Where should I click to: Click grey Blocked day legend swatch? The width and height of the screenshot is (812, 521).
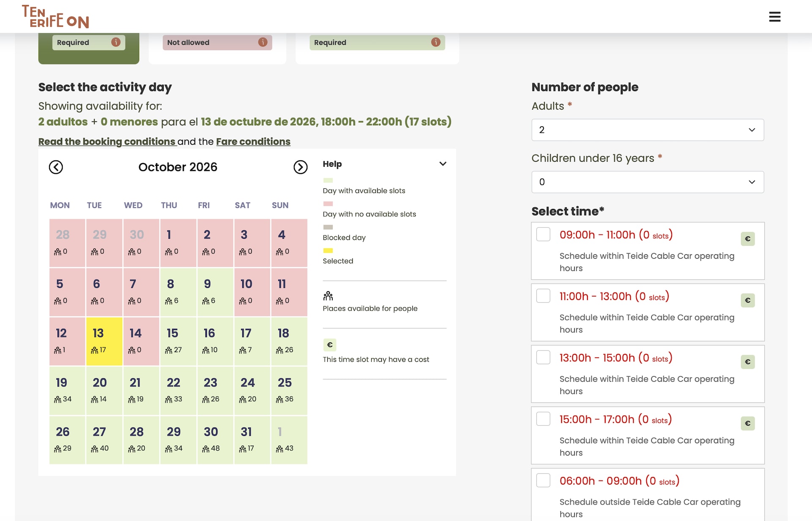click(328, 227)
